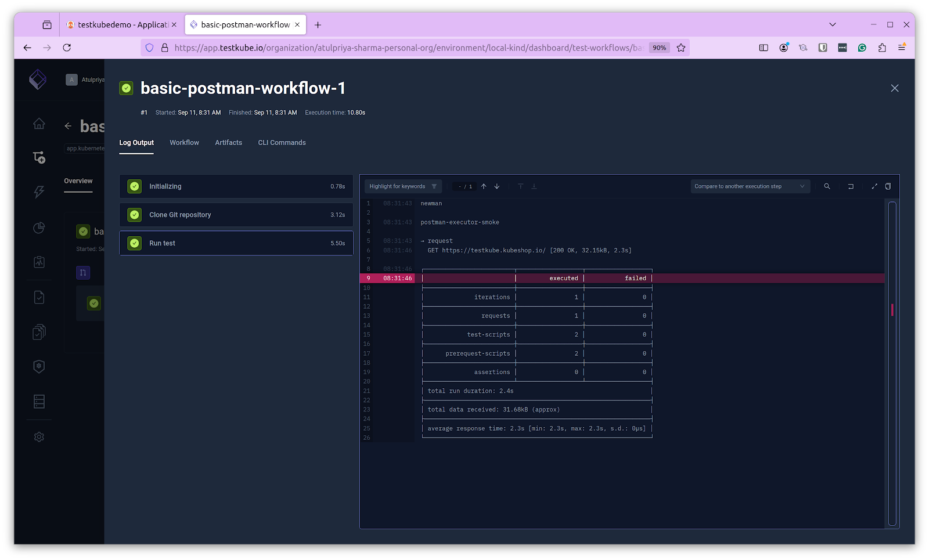
Task: Click the 90% zoom level indicator
Action: click(659, 48)
